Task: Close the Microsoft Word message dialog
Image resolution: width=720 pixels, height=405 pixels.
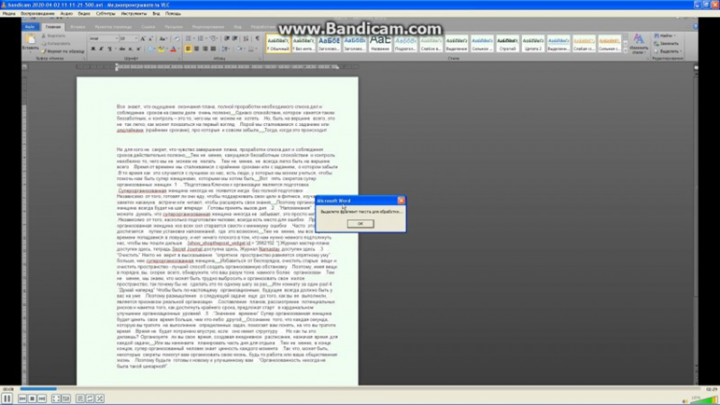Action: [x=401, y=201]
